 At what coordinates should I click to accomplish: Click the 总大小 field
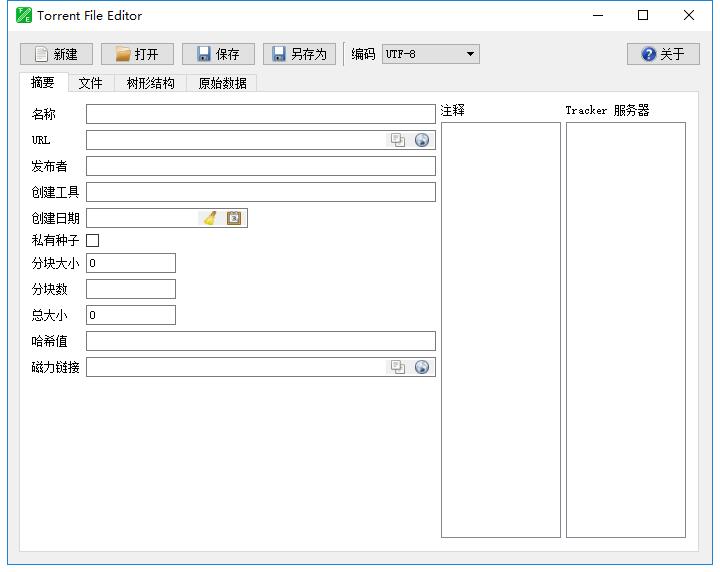click(x=131, y=315)
